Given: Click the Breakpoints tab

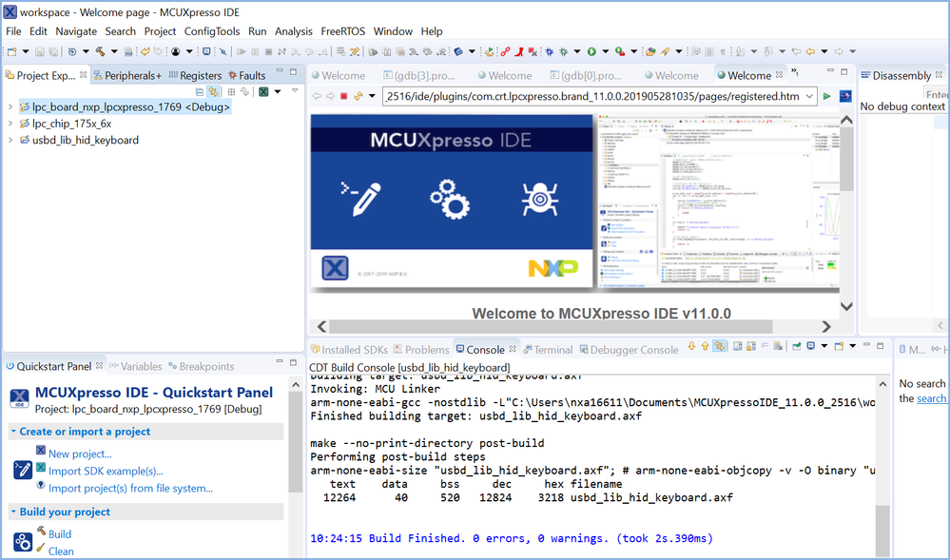Looking at the screenshot, I should click(202, 366).
